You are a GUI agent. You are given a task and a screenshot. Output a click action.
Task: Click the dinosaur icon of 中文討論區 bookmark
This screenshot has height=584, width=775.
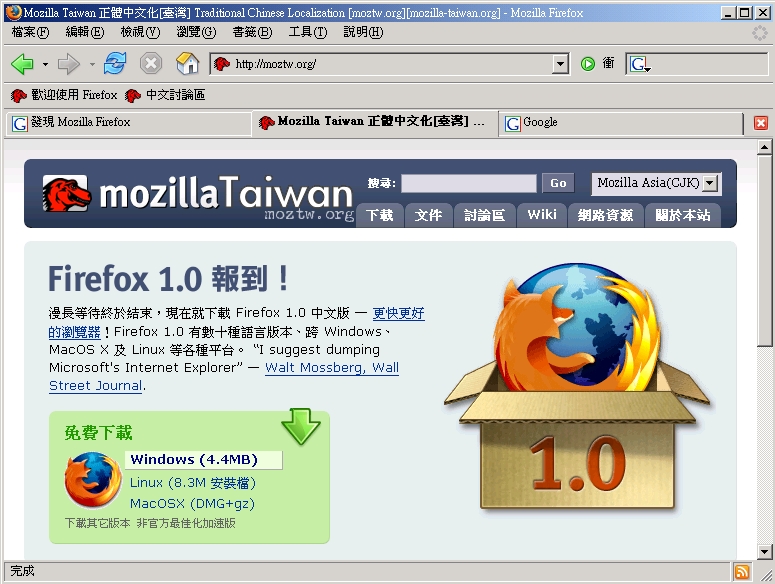pyautogui.click(x=133, y=95)
